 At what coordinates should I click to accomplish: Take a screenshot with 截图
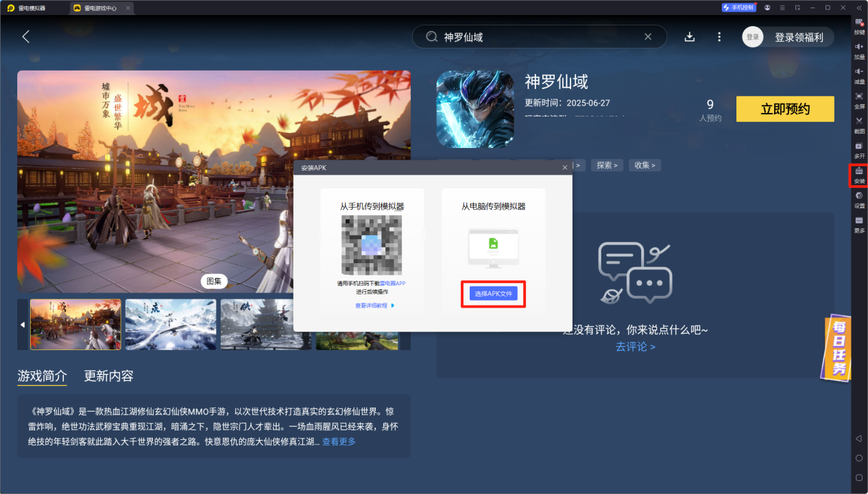pyautogui.click(x=859, y=125)
